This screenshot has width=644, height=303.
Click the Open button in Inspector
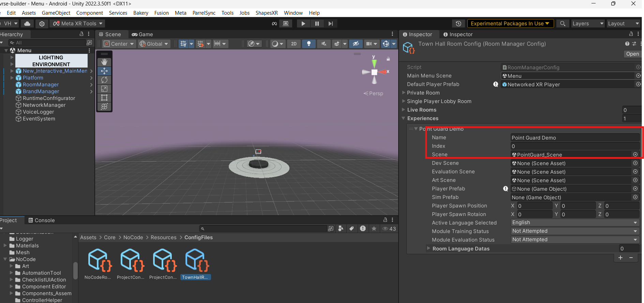(632, 54)
